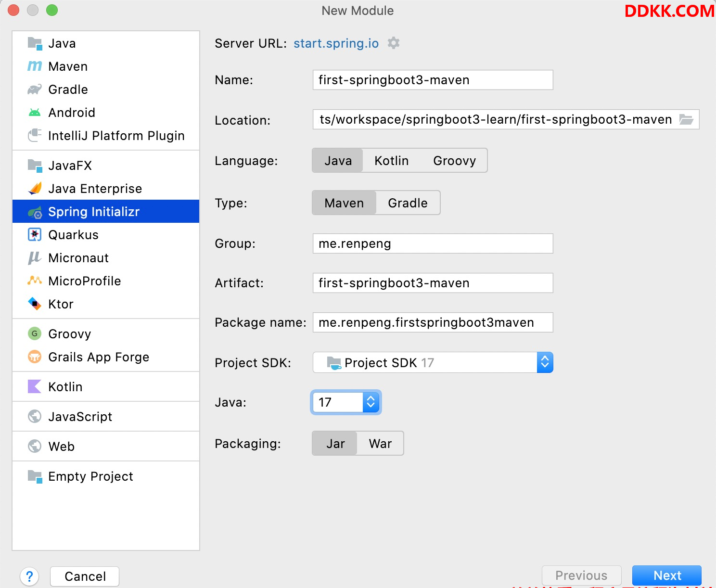The height and width of the screenshot is (588, 716).
Task: Open the start.spring.io link
Action: [335, 43]
